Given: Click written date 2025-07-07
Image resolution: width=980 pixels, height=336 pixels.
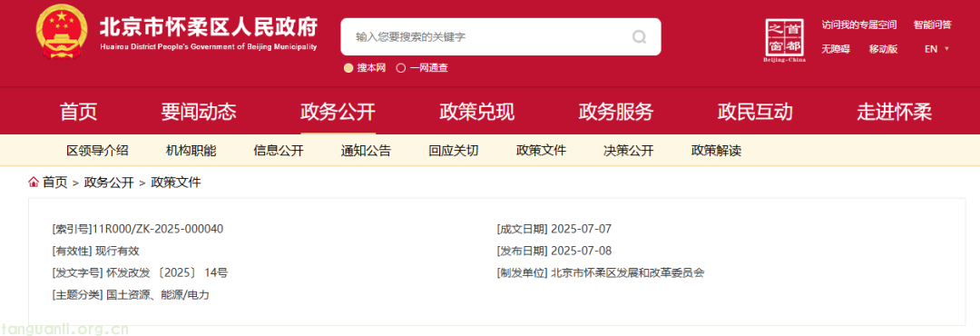Looking at the screenshot, I should click(582, 229).
